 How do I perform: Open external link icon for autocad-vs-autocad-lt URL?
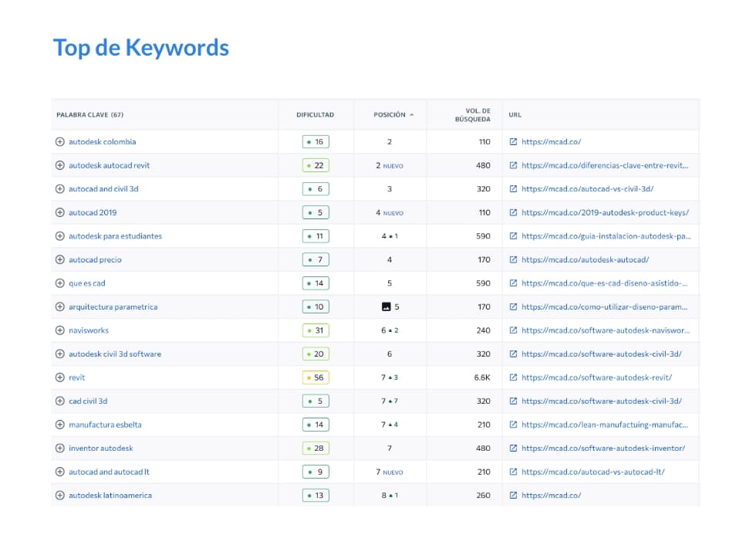[x=514, y=472]
